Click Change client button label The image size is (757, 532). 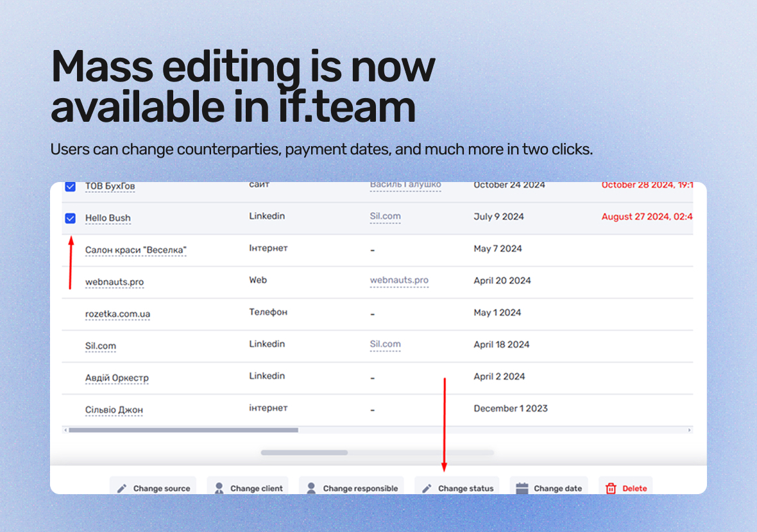pyautogui.click(x=257, y=488)
